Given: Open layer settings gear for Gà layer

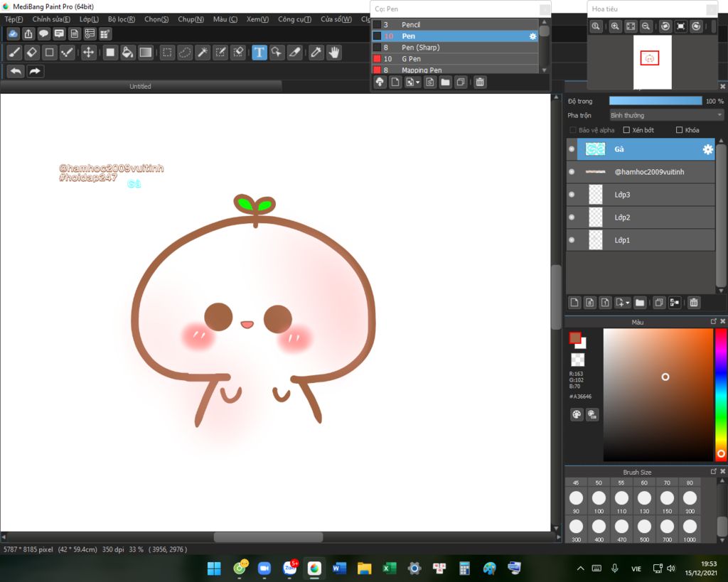Looking at the screenshot, I should [x=707, y=149].
